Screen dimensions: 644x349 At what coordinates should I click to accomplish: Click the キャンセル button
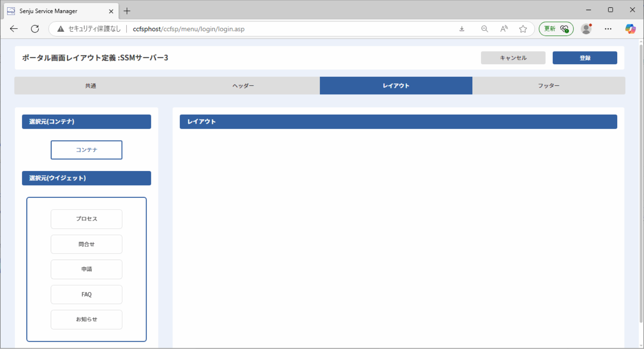[x=513, y=58]
